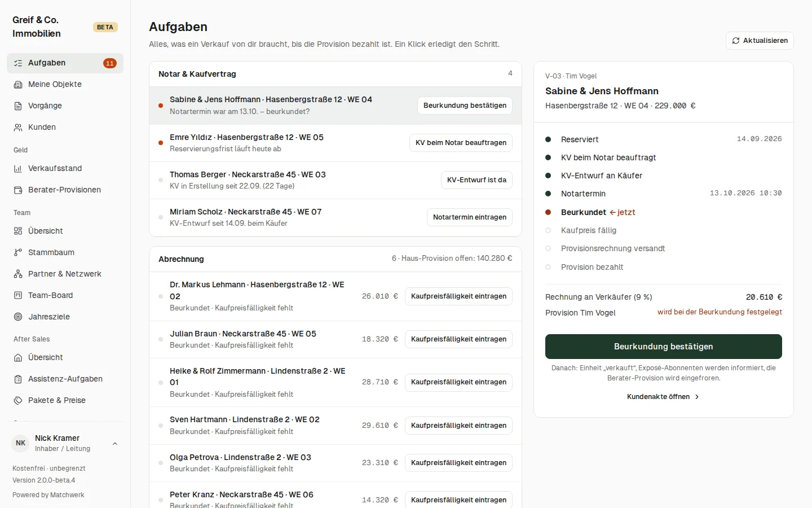Click Kaufpreisfälligkeit eintragen for Heike & Rolf Zimmermann
This screenshot has height=508, width=812.
tap(458, 382)
